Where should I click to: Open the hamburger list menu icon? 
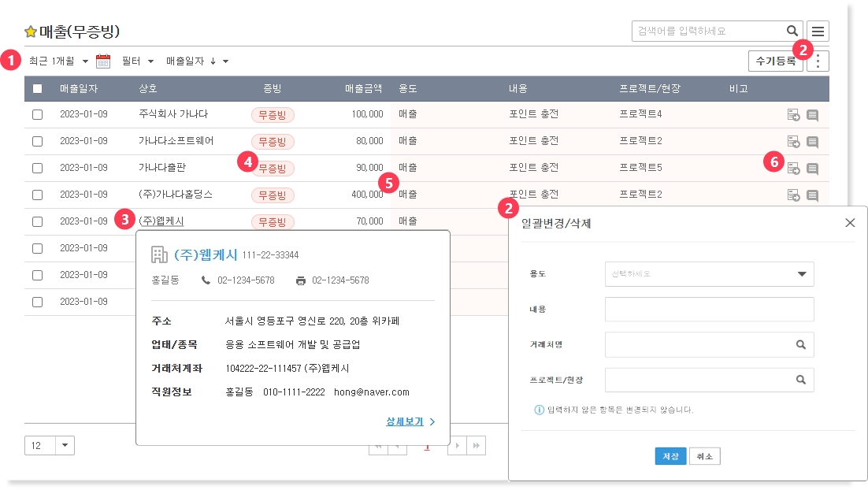818,32
